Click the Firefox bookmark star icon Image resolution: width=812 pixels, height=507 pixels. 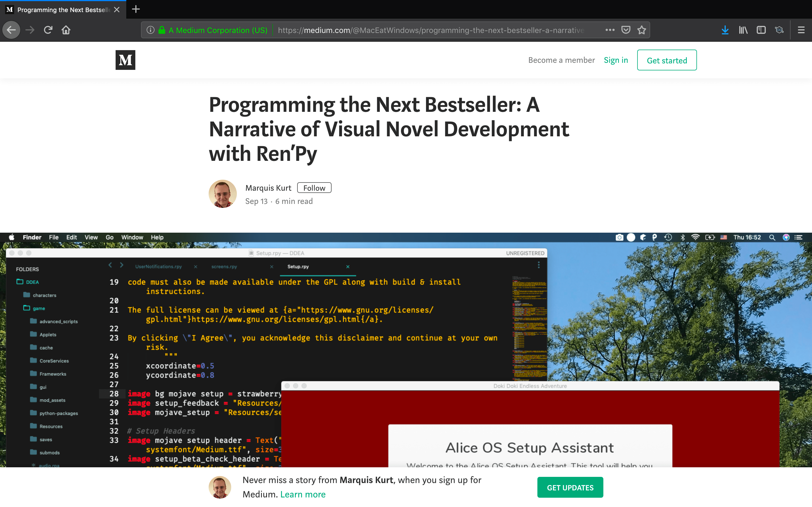(642, 30)
